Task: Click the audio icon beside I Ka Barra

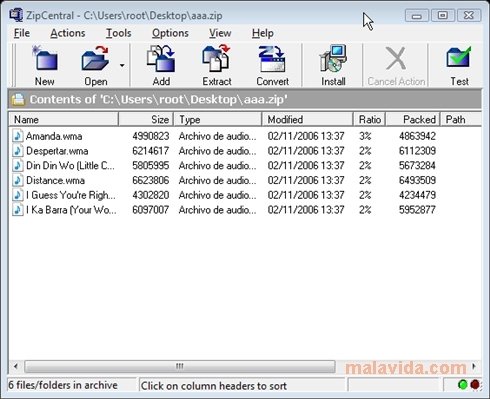Action: pyautogui.click(x=18, y=210)
